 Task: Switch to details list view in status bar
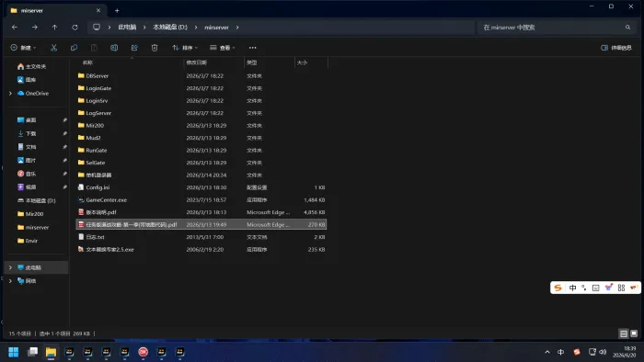coord(624,334)
